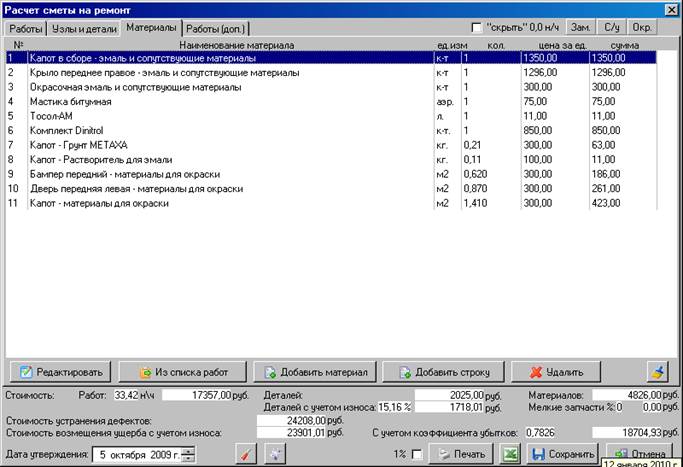The image size is (683, 467).
Task: Switch to the Работы tab
Action: pyautogui.click(x=26, y=28)
